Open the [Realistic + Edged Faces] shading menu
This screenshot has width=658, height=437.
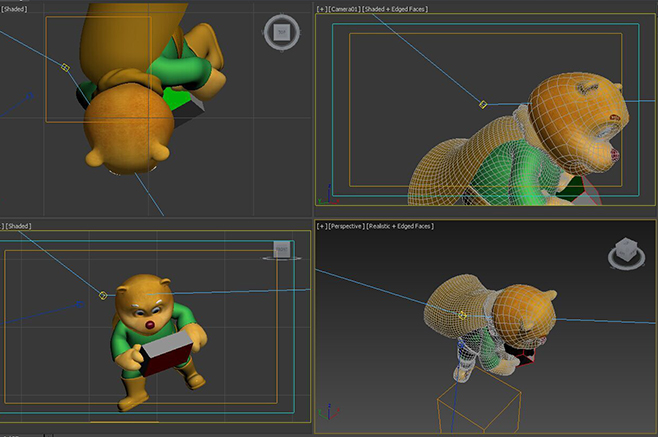400,226
